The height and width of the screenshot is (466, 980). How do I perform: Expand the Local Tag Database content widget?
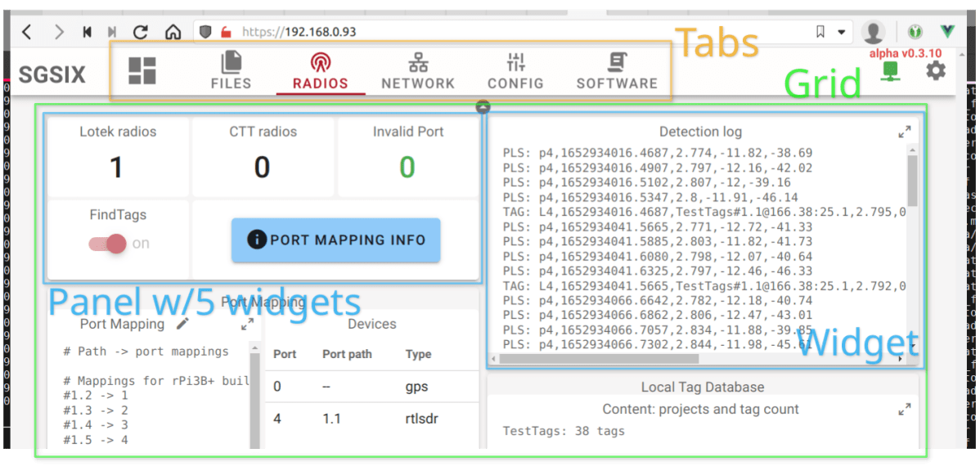(905, 410)
